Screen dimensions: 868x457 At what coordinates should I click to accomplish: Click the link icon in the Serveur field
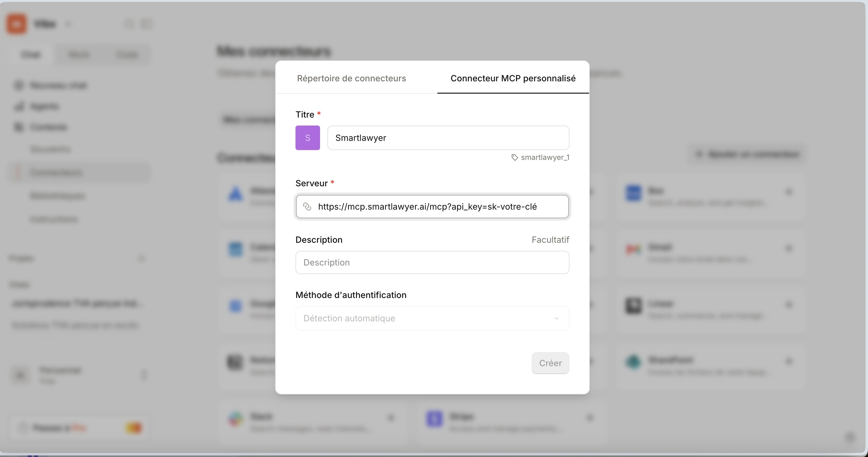(307, 207)
